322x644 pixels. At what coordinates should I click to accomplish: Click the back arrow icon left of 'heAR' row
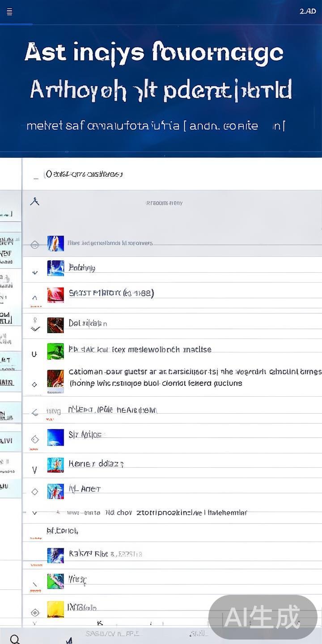[35, 412]
